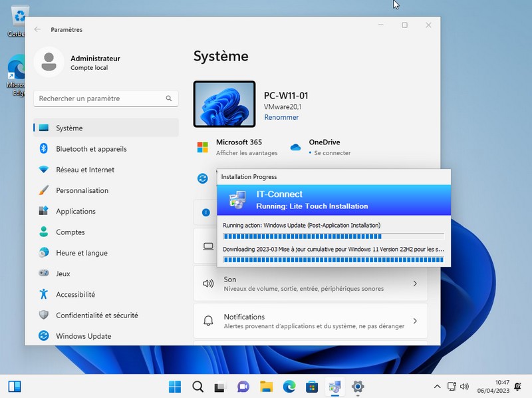
Task: Expand the Son chevron arrow
Action: coord(415,284)
